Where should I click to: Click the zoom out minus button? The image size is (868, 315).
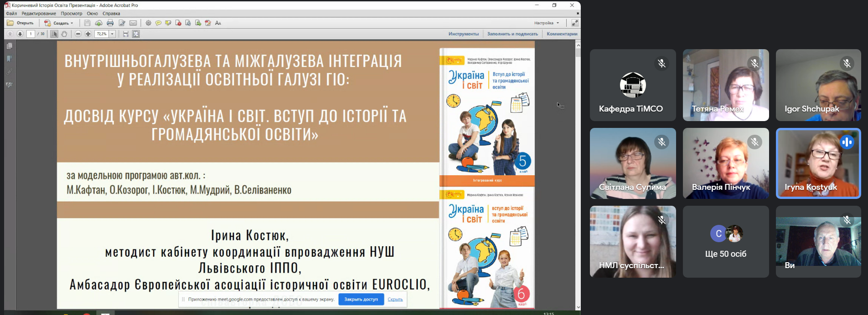coord(78,34)
